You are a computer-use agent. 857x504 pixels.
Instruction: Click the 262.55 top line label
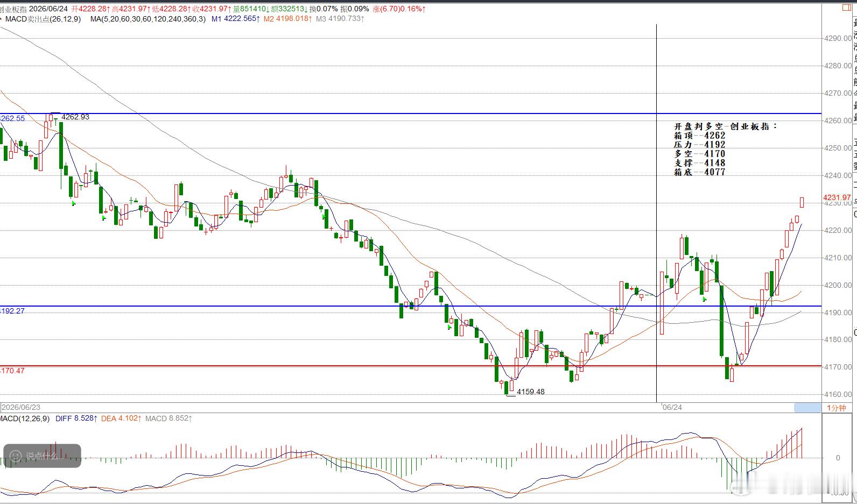pos(12,118)
